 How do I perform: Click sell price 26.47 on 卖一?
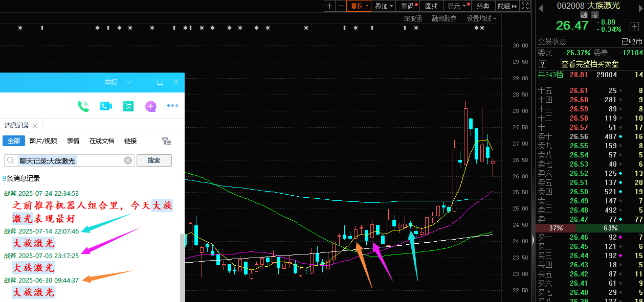579,219
